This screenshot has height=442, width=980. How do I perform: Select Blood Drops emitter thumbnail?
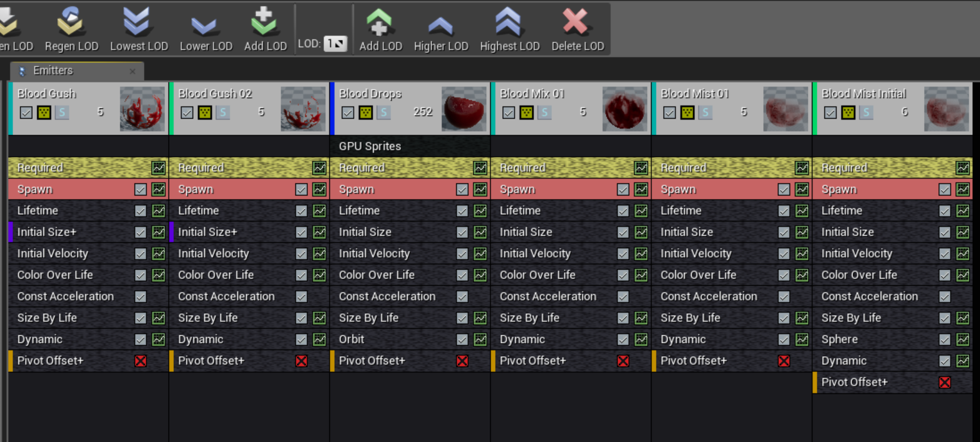(463, 109)
